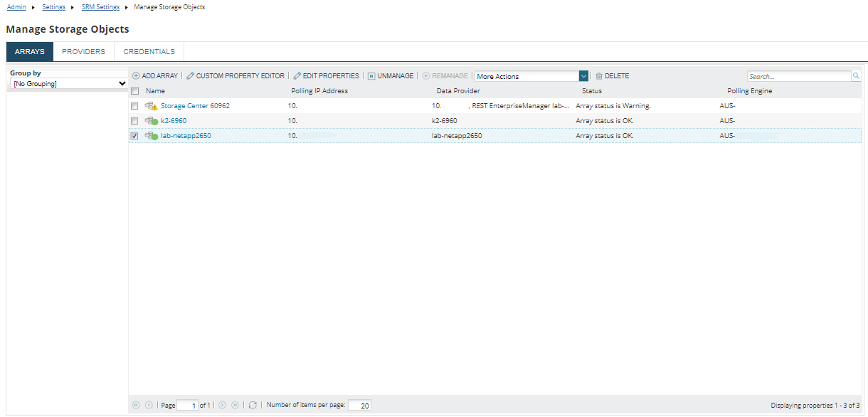Switch to the PROVIDERS tab
Screen dimensions: 868x417
pos(83,51)
